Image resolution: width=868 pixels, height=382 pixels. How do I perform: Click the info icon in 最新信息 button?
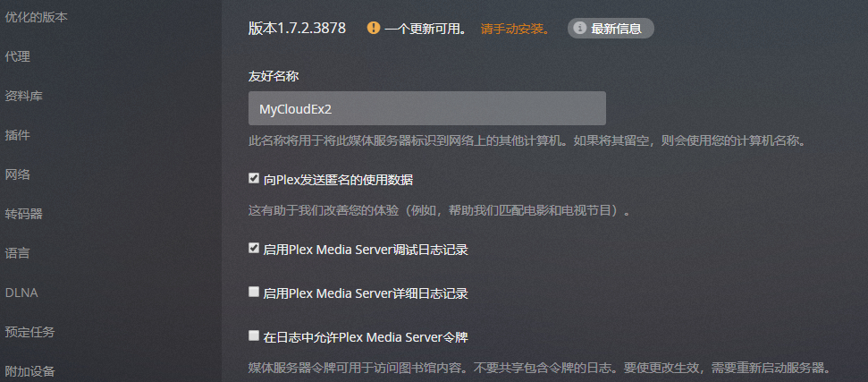coord(579,29)
